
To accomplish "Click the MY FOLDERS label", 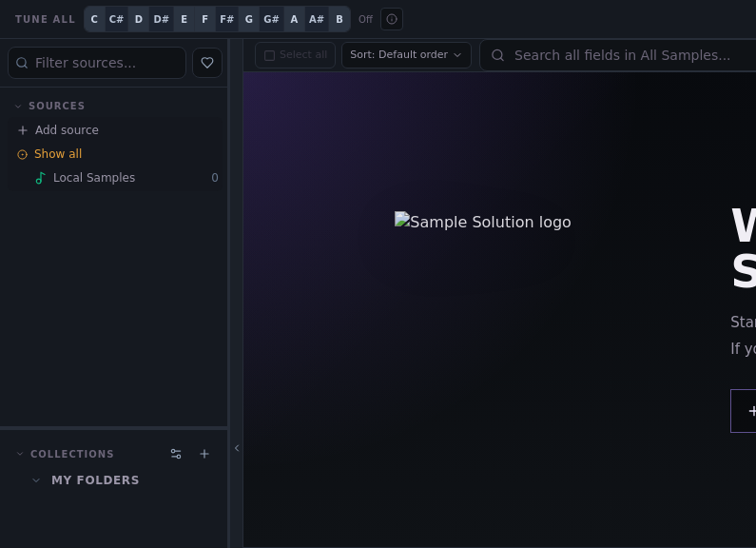I will 95,480.
